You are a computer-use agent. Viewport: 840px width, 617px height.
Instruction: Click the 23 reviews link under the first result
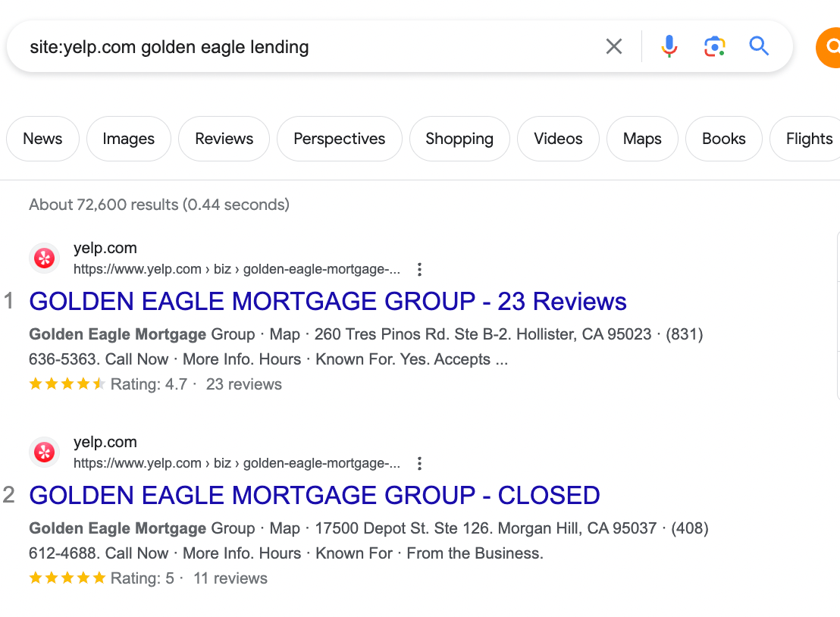click(243, 384)
